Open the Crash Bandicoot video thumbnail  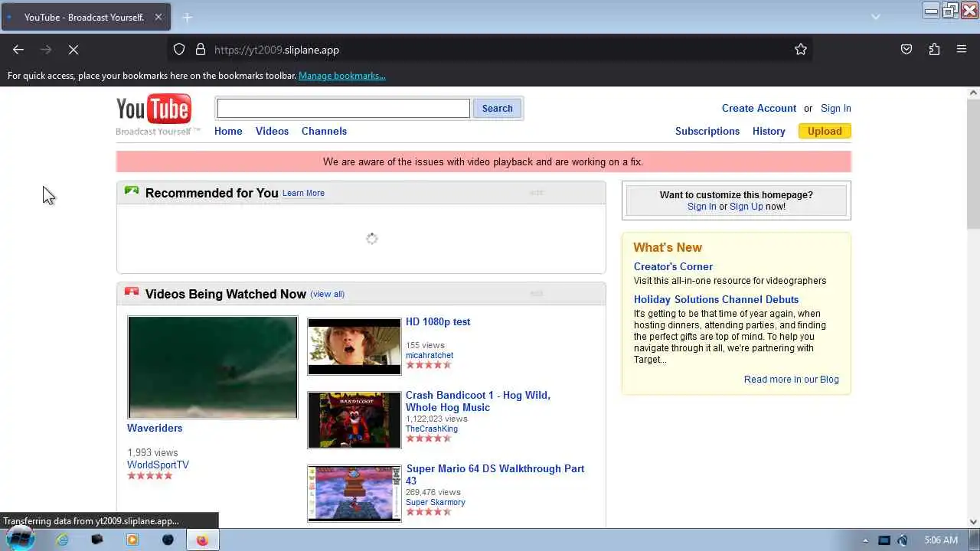coord(354,420)
